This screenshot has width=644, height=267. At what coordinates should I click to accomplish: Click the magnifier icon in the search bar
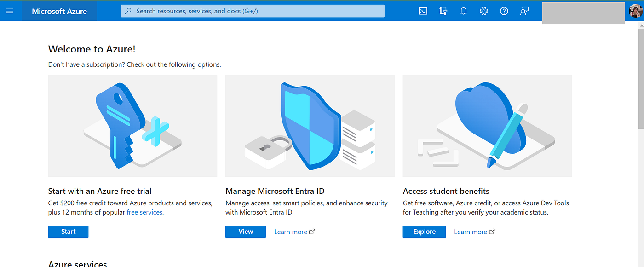tap(128, 11)
